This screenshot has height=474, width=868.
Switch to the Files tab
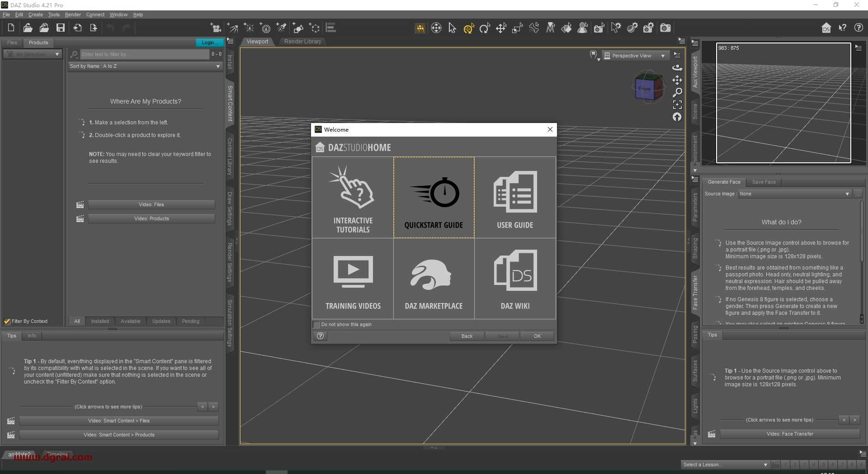(12, 43)
